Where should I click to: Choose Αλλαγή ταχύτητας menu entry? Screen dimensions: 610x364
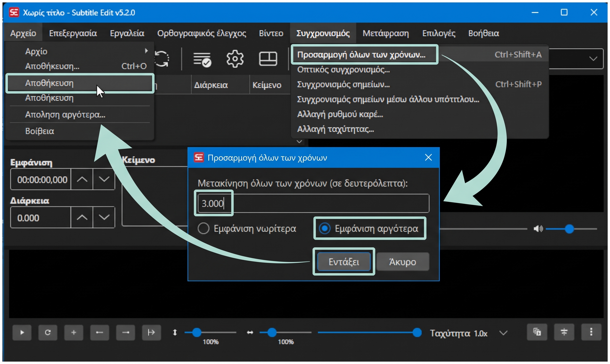[420, 129]
